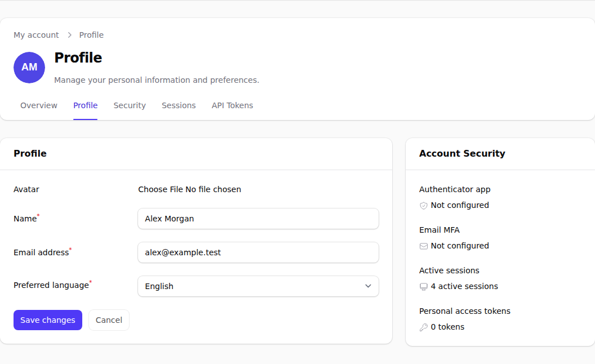The image size is (595, 364).
Task: Click the Profile breadcrumb item
Action: [91, 35]
